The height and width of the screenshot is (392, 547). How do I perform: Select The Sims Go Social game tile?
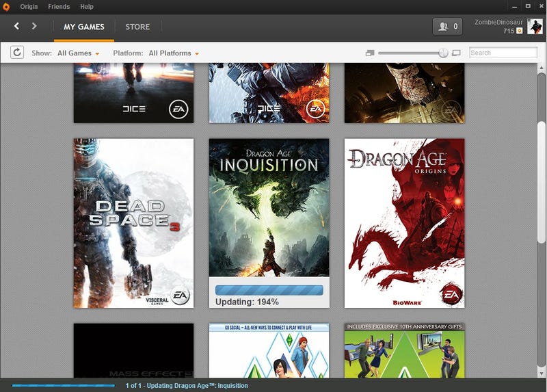click(x=269, y=350)
